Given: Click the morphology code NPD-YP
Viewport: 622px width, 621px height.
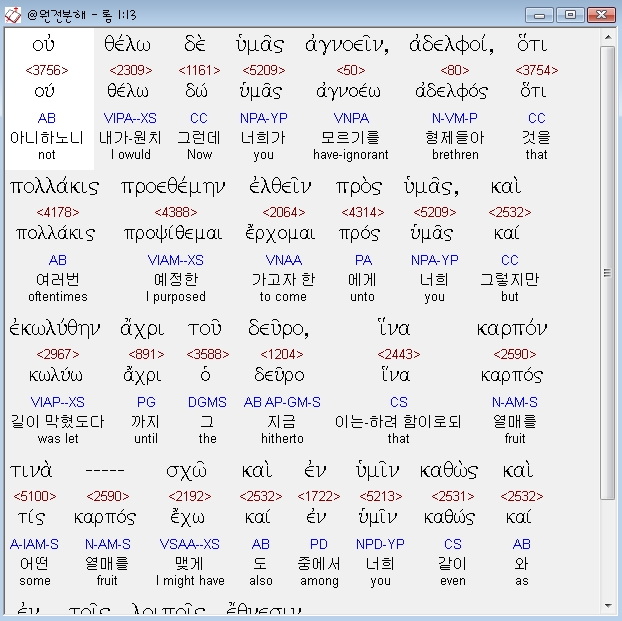Looking at the screenshot, I should [380, 544].
